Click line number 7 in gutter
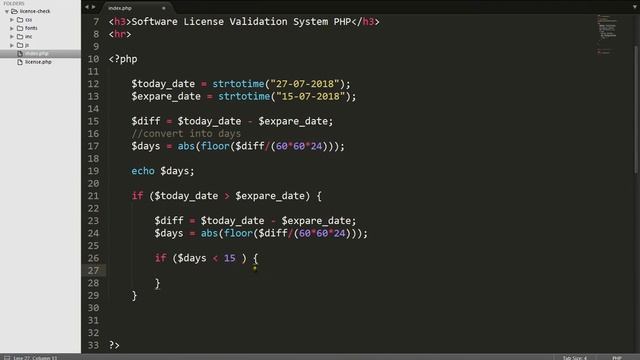Viewport: 640px width, 360px height. (96, 22)
